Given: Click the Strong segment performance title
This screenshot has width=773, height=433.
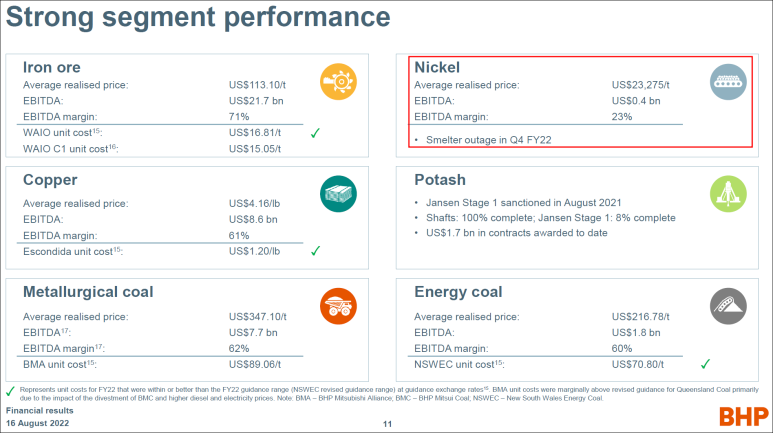Looking at the screenshot, I should pos(198,17).
